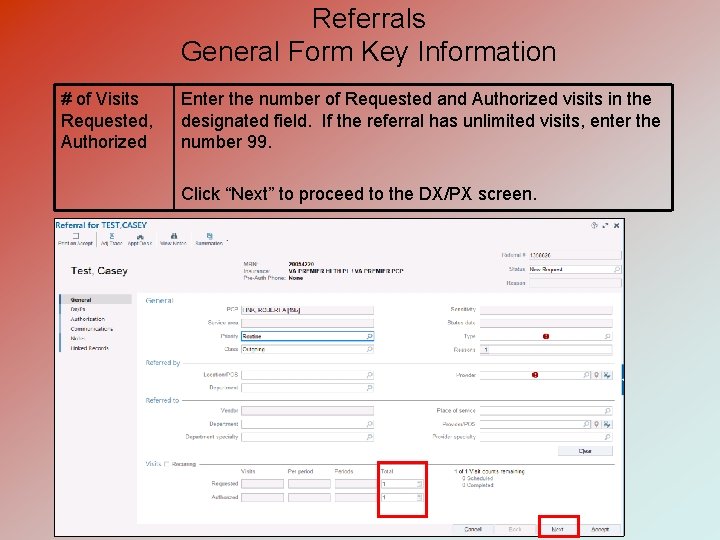This screenshot has width=720, height=540.
Task: Click the Clear button under Referred to
Action: [585, 451]
